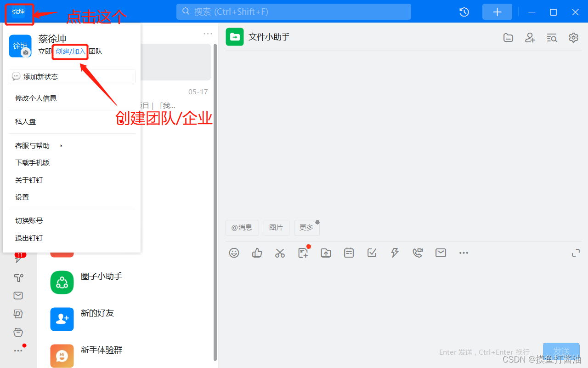Open the folder drive icon in sidebar

point(18,333)
